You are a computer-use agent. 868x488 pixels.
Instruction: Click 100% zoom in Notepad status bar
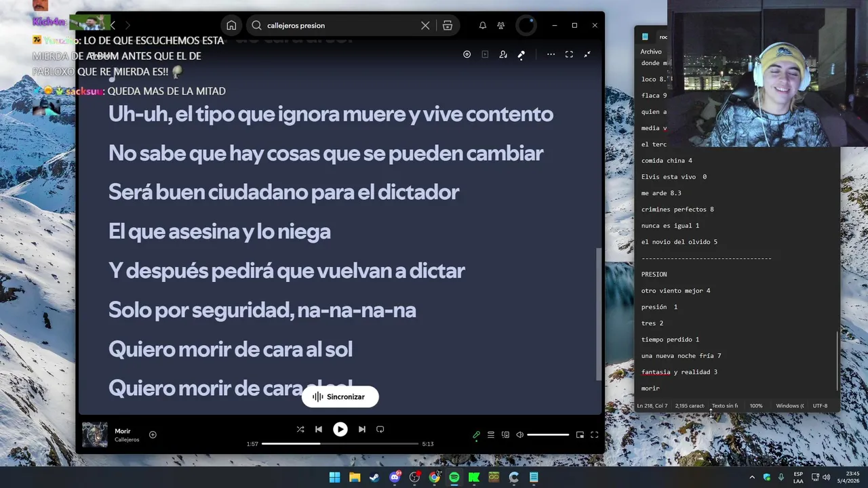[755, 406]
